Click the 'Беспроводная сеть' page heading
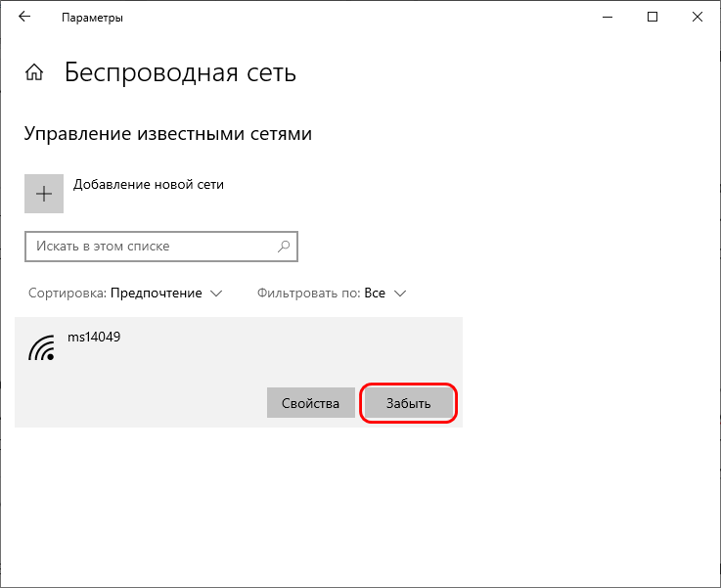 click(x=180, y=72)
